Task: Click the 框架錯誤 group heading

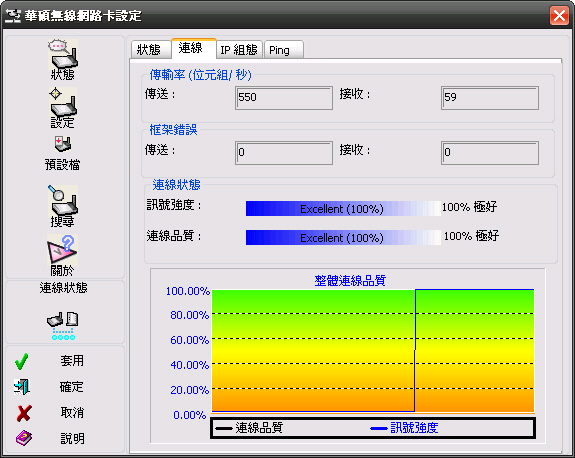Action: 173,130
